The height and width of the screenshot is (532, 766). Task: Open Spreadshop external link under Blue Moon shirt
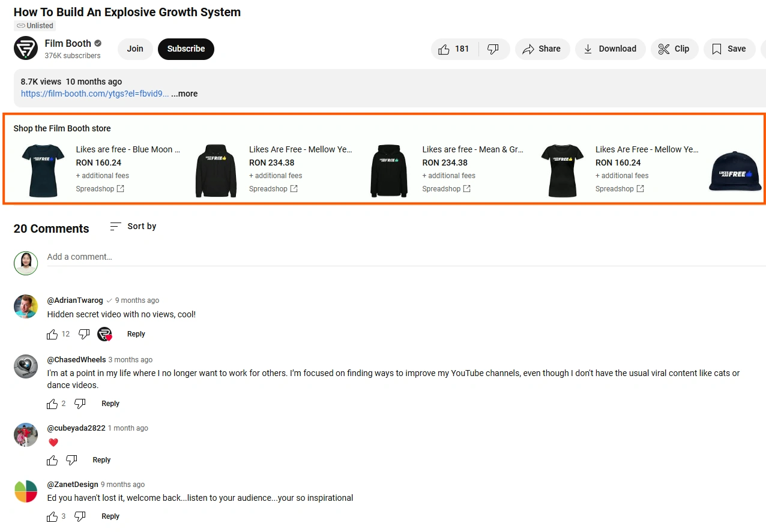pos(100,189)
